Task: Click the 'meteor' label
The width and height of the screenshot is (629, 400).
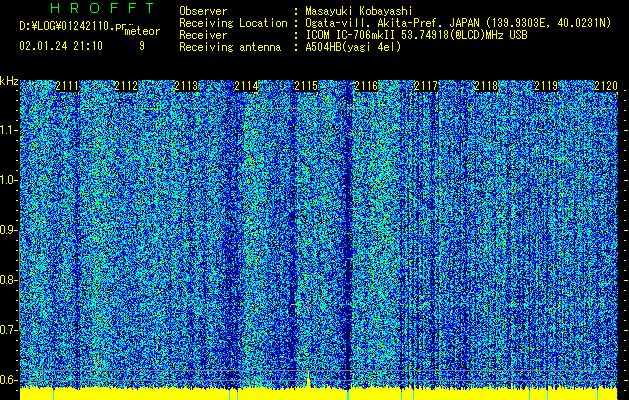Action: point(142,31)
